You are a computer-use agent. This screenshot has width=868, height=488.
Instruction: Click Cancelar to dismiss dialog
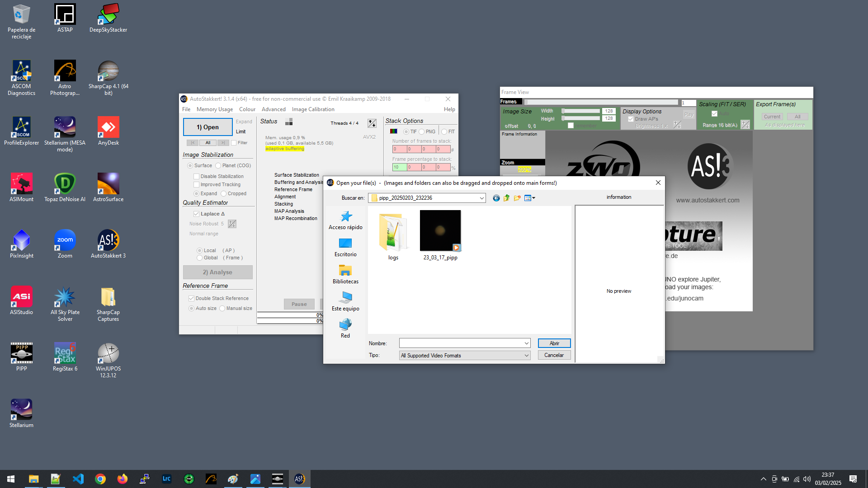[x=554, y=355]
